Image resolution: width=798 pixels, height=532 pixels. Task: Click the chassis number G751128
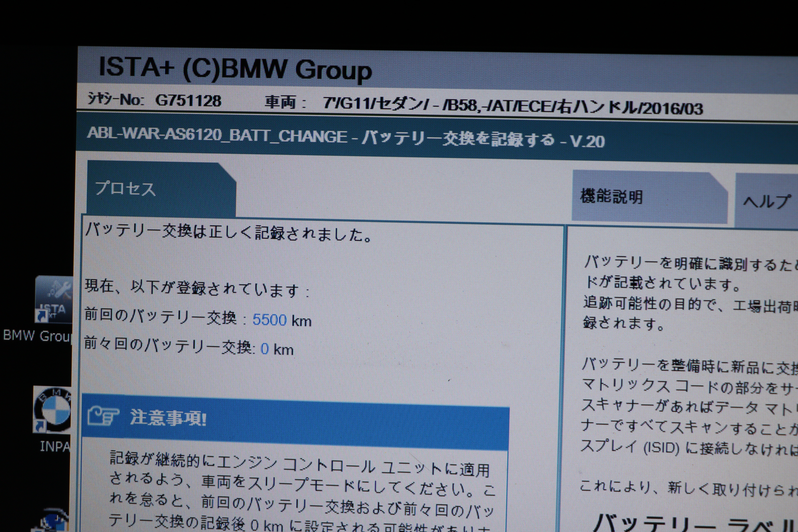click(188, 101)
